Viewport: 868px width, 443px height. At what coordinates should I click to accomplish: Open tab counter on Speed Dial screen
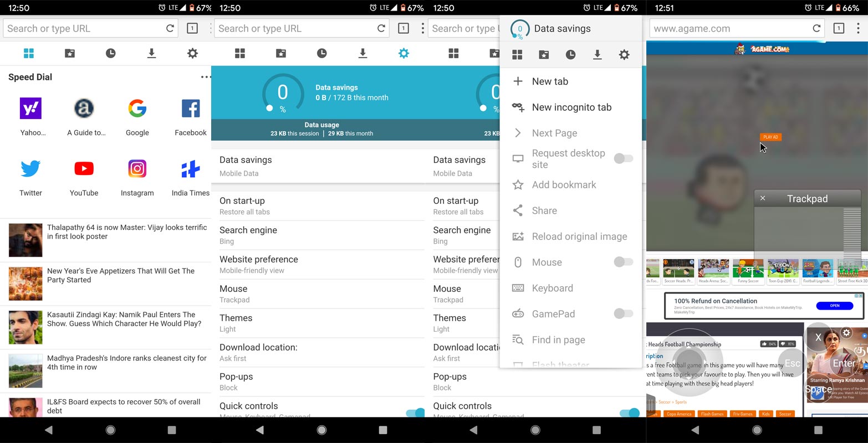click(192, 28)
